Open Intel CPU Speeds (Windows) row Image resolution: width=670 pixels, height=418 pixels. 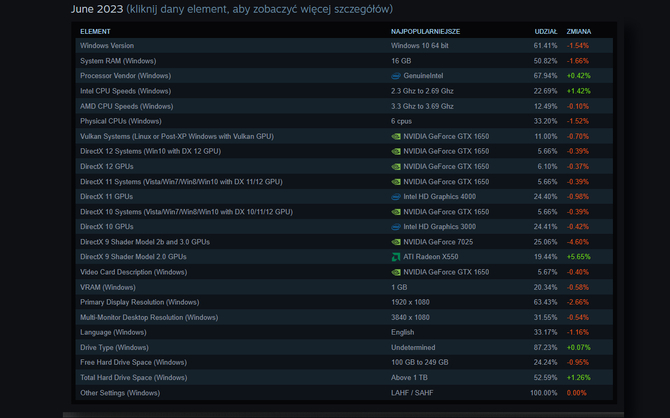pos(344,91)
